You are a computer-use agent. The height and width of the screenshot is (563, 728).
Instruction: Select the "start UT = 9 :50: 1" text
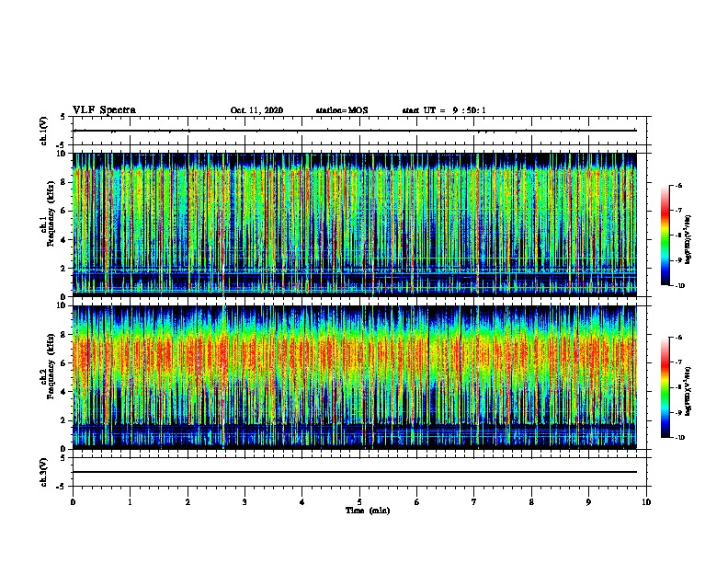click(444, 110)
